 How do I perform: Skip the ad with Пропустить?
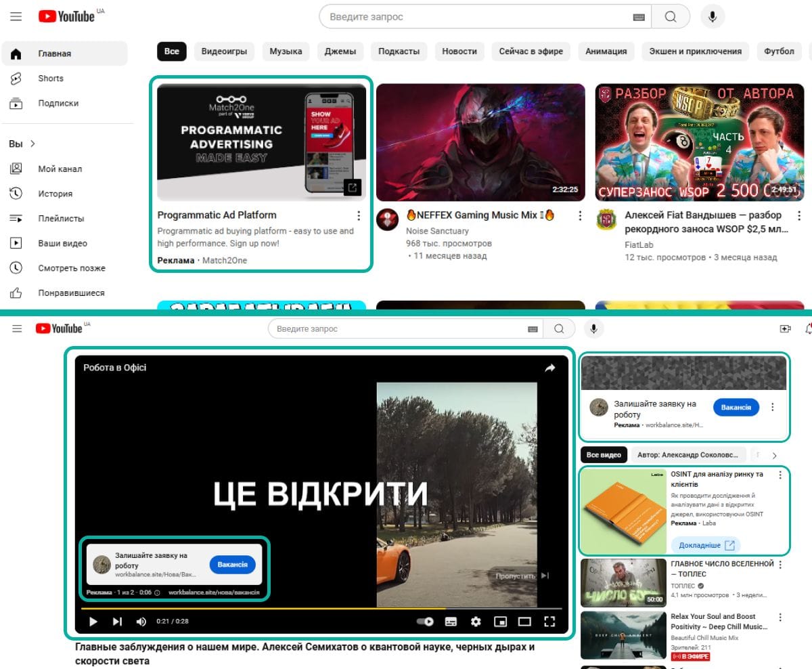(522, 576)
